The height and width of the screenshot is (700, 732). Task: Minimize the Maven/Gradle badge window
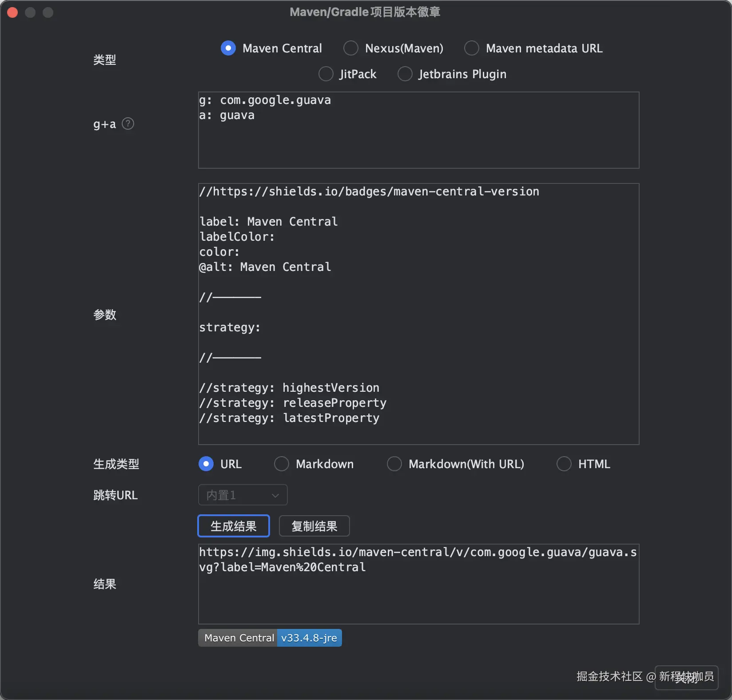(x=30, y=12)
